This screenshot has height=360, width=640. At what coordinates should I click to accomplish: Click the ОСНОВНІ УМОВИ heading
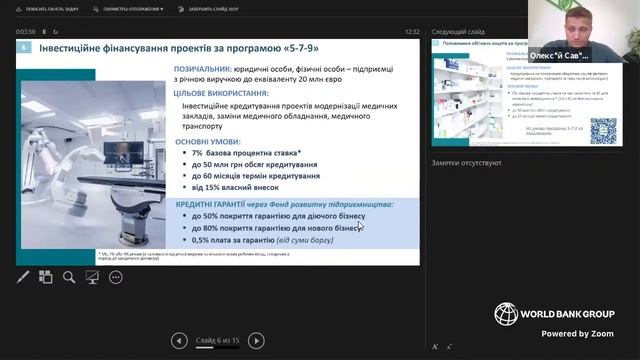208,142
